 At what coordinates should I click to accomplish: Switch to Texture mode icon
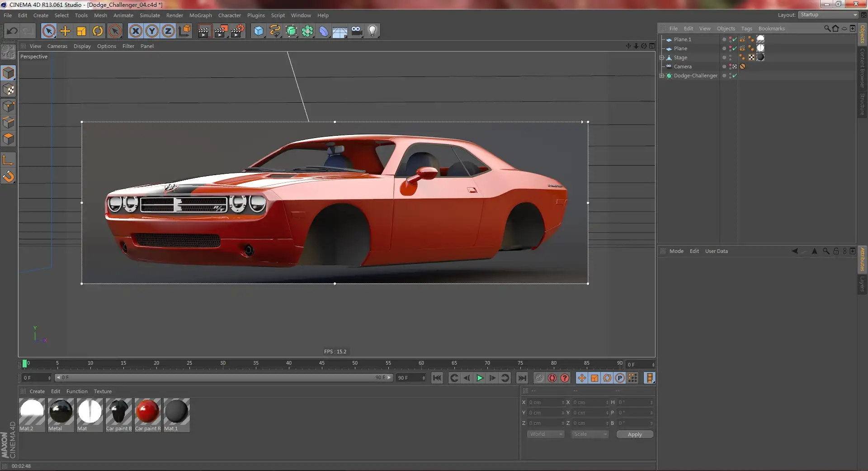[8, 90]
